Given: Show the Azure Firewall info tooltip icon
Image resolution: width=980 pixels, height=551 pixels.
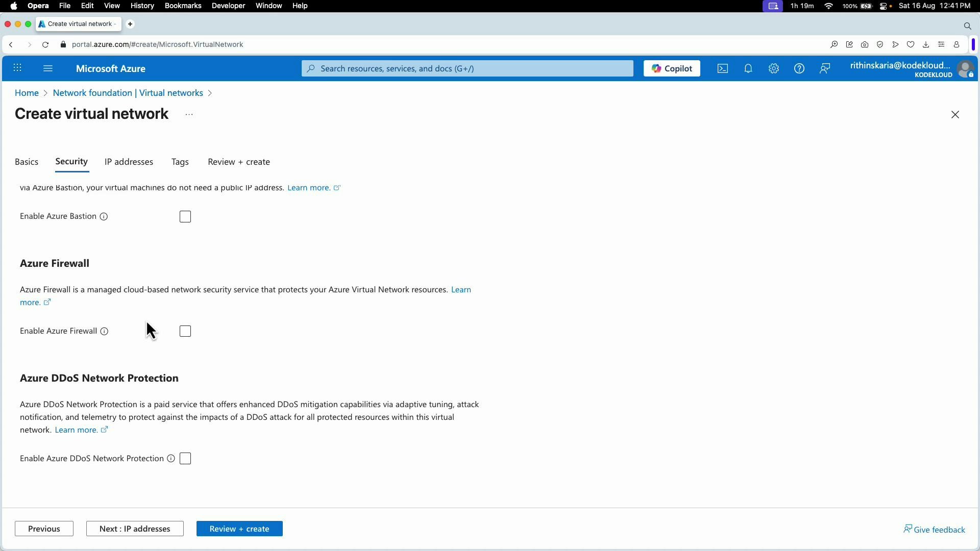Looking at the screenshot, I should tap(104, 331).
